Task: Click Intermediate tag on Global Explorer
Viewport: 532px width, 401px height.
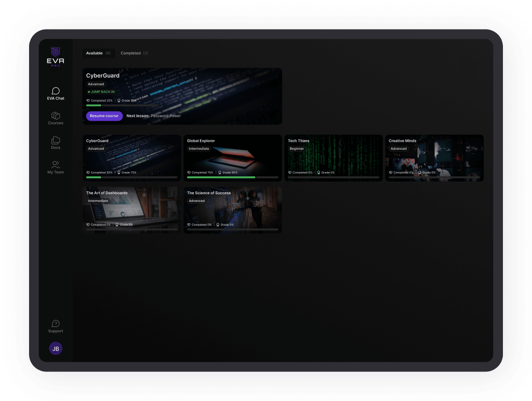Action: click(x=199, y=149)
